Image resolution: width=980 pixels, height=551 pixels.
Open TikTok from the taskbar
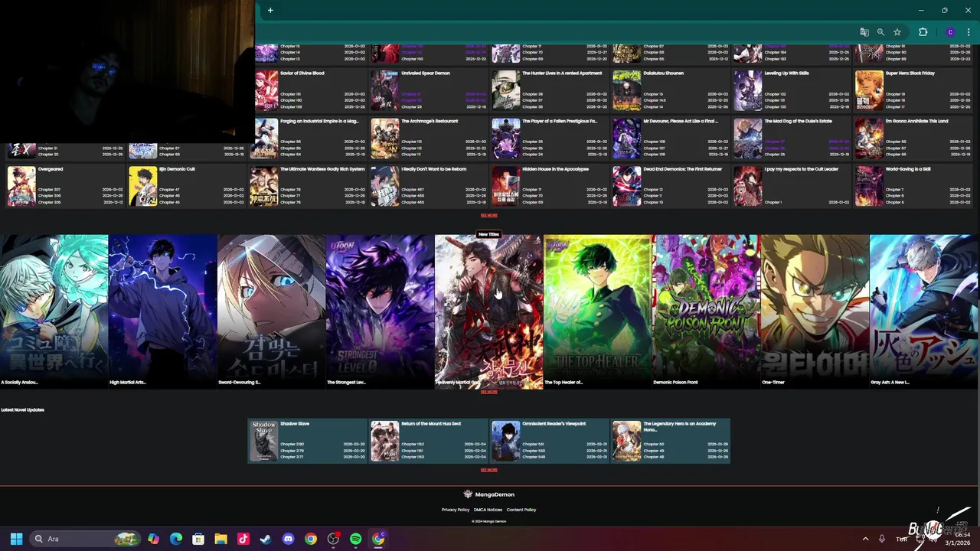[x=243, y=539]
